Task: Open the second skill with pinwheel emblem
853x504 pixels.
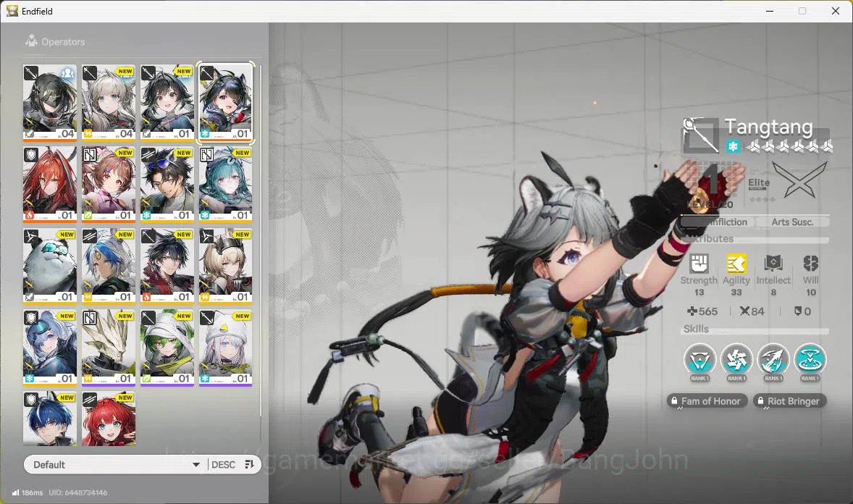Action: [736, 360]
